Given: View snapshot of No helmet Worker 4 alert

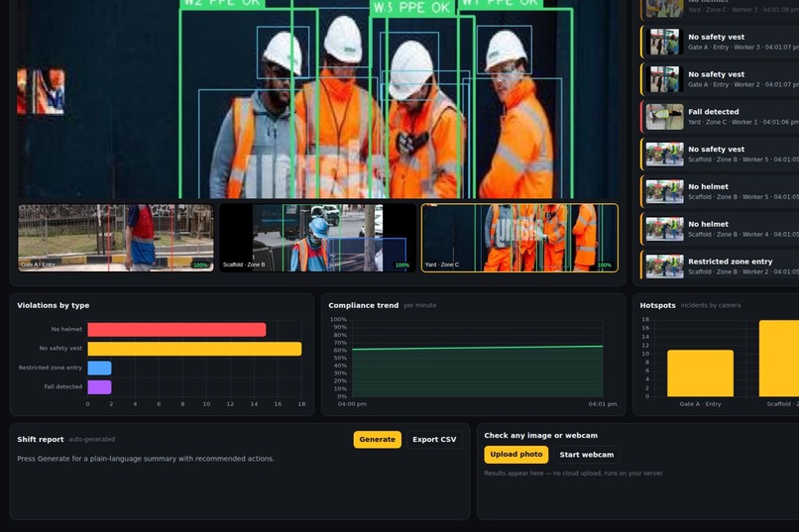Looking at the screenshot, I should pyautogui.click(x=664, y=229).
